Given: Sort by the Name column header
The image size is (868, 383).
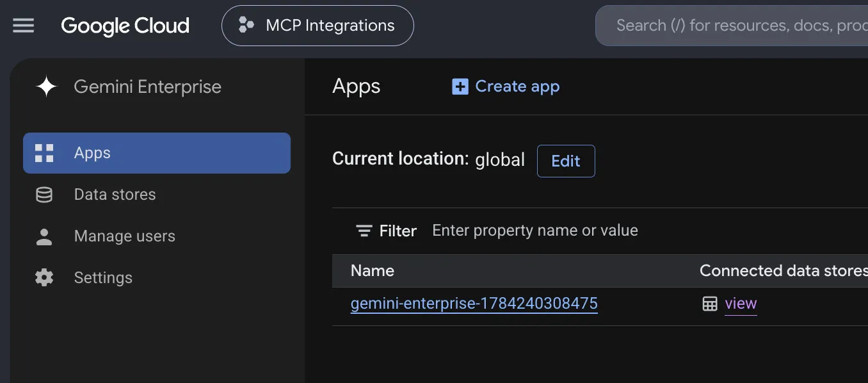Looking at the screenshot, I should point(373,271).
